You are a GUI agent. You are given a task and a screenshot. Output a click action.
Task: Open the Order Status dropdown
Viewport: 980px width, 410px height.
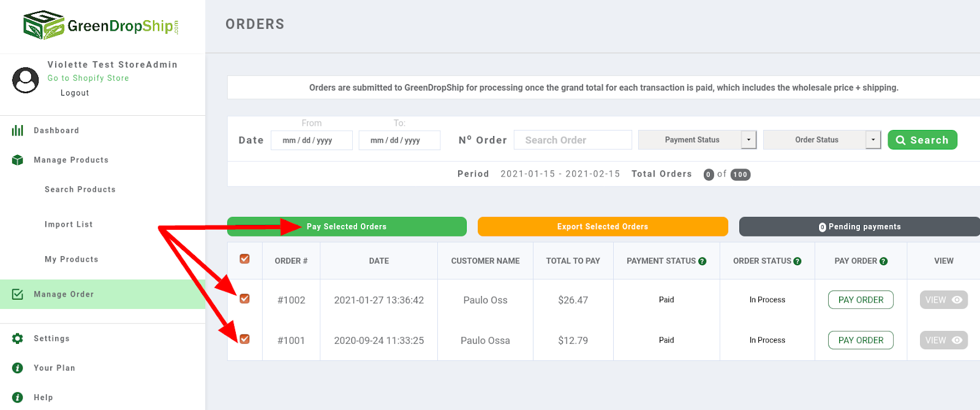(x=823, y=140)
